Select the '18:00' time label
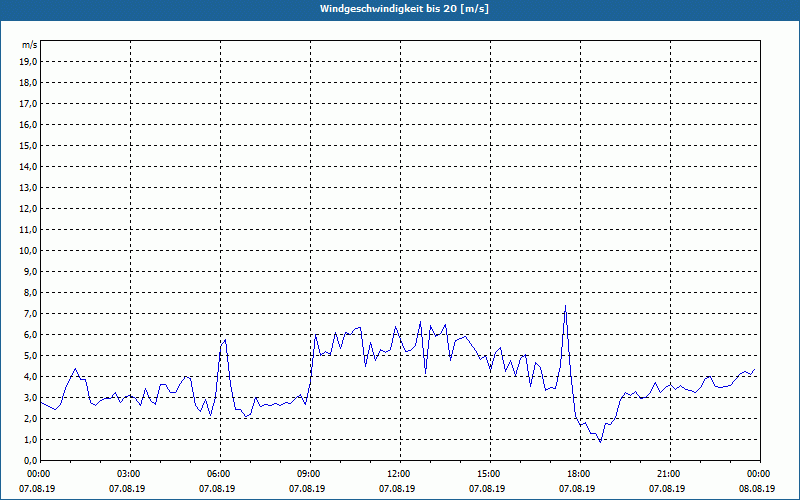Screen dimensions: 800x500 581,473
